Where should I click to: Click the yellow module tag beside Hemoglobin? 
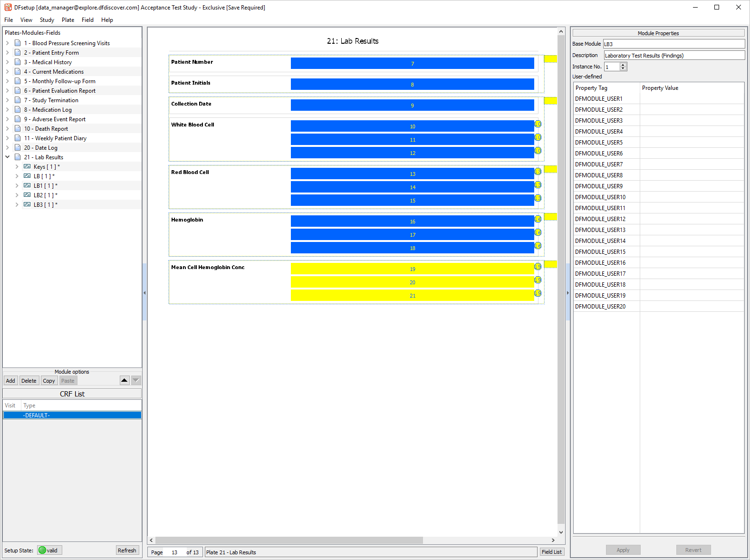pos(550,217)
